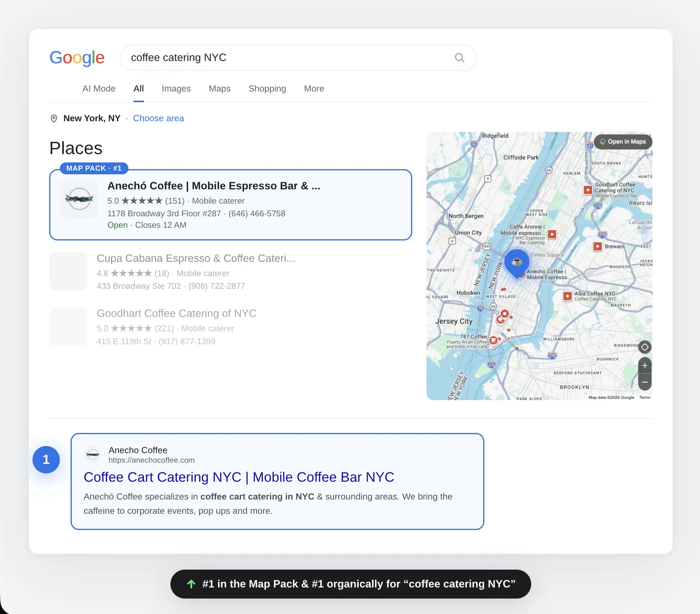Click the Cupa Cabana listing thumbnail

68,271
